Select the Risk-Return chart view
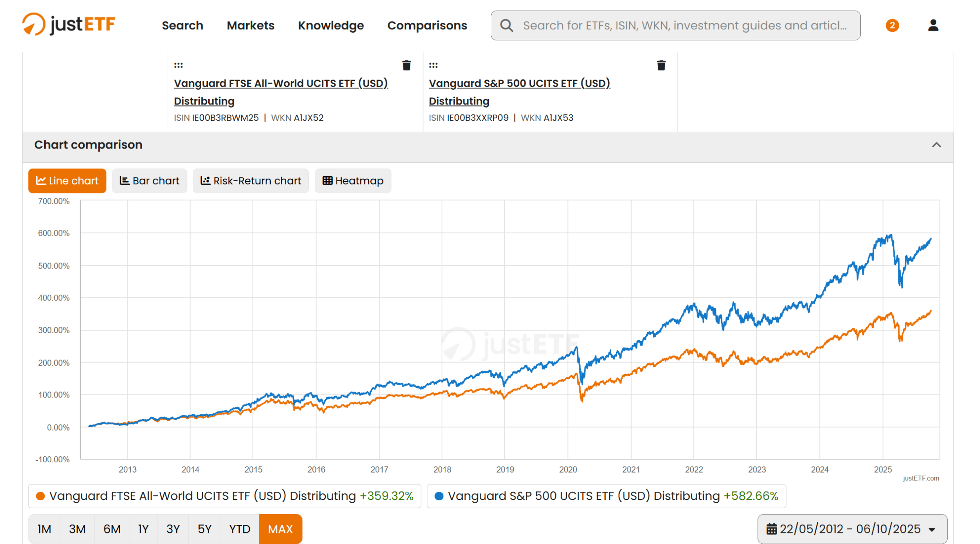980x544 pixels. 250,181
